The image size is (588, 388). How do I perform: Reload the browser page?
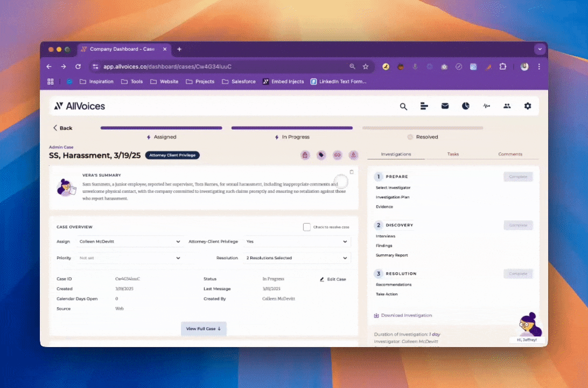[x=78, y=66]
